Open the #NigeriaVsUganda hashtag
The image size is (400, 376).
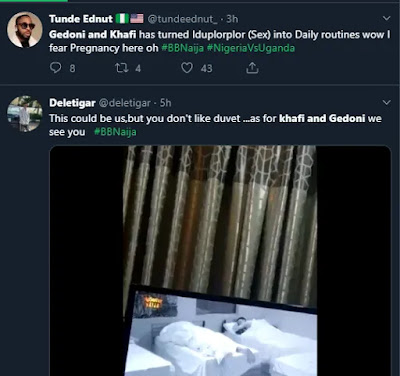point(251,48)
